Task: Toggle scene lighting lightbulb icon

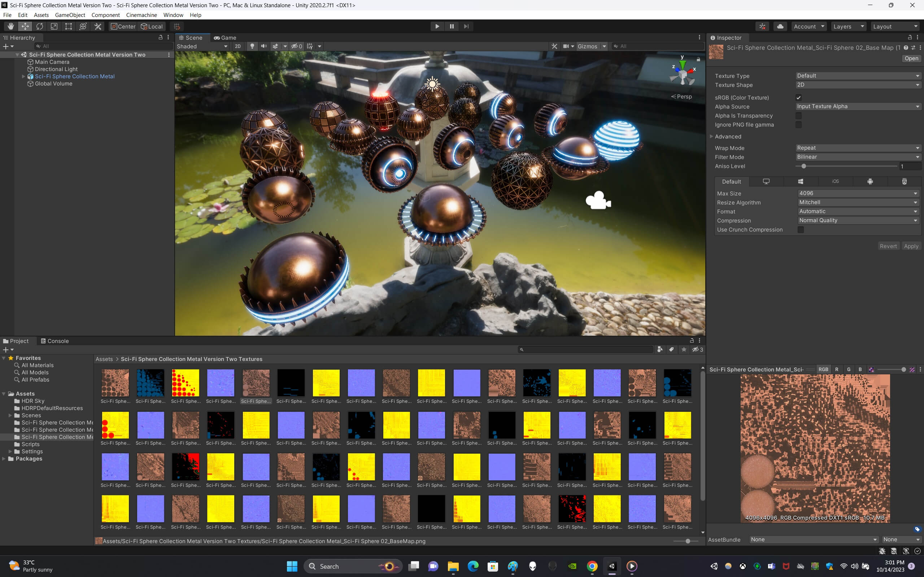Action: pyautogui.click(x=252, y=46)
